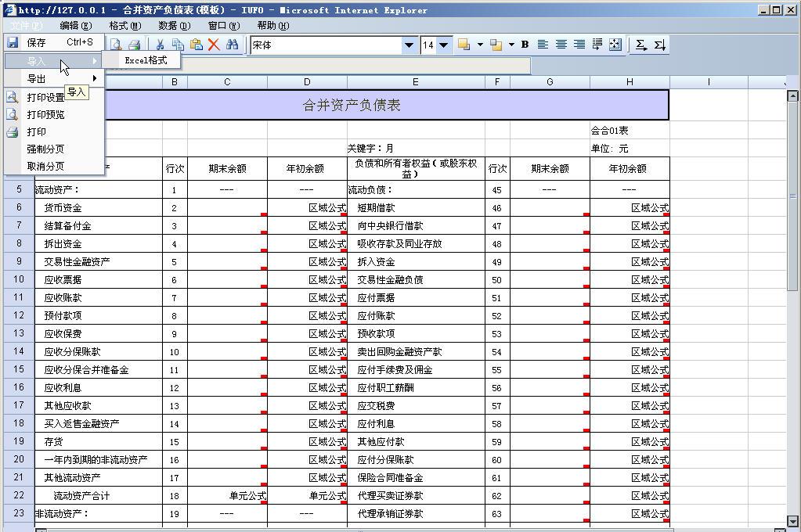Click the copy icon in the toolbar

click(x=178, y=45)
